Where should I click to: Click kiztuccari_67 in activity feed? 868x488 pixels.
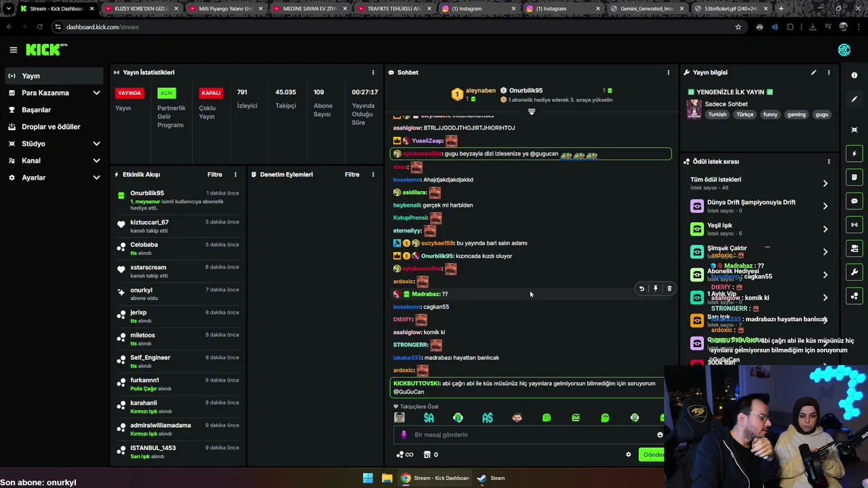pyautogui.click(x=149, y=222)
